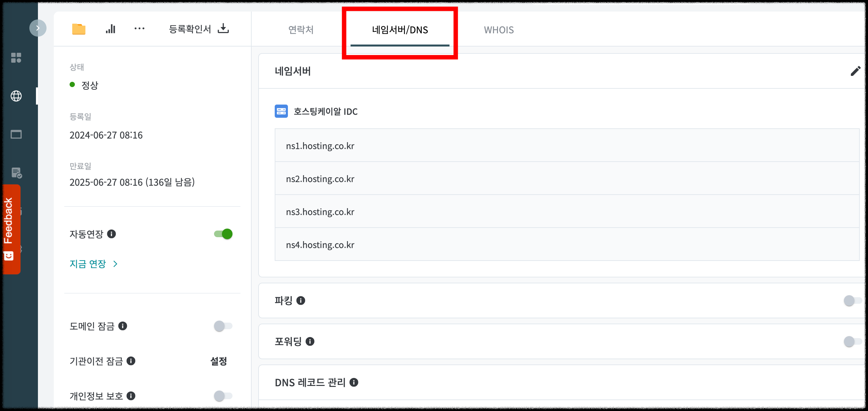Open the three-dots more options menu
Viewport: 868px width, 411px height.
(x=139, y=29)
